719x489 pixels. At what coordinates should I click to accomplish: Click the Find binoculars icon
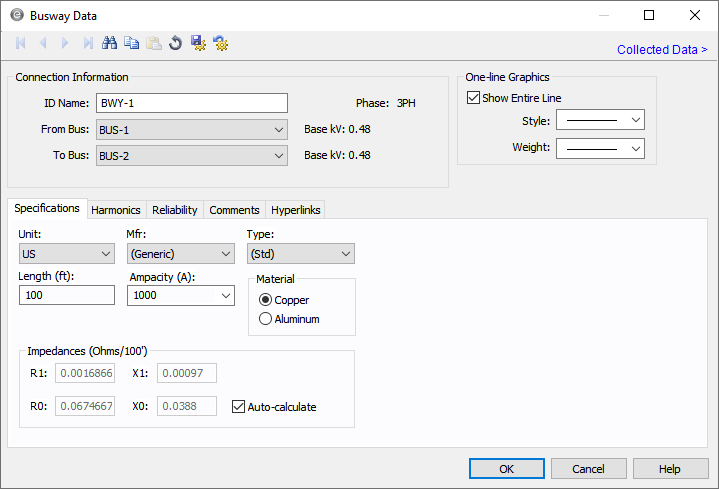[x=110, y=43]
